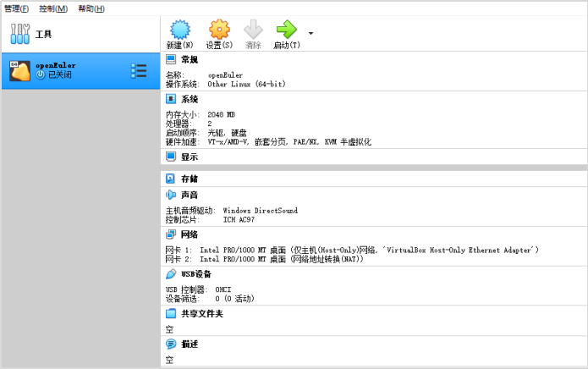588x369 pixels.
Task: Open the 描述 section title link
Action: 190,344
